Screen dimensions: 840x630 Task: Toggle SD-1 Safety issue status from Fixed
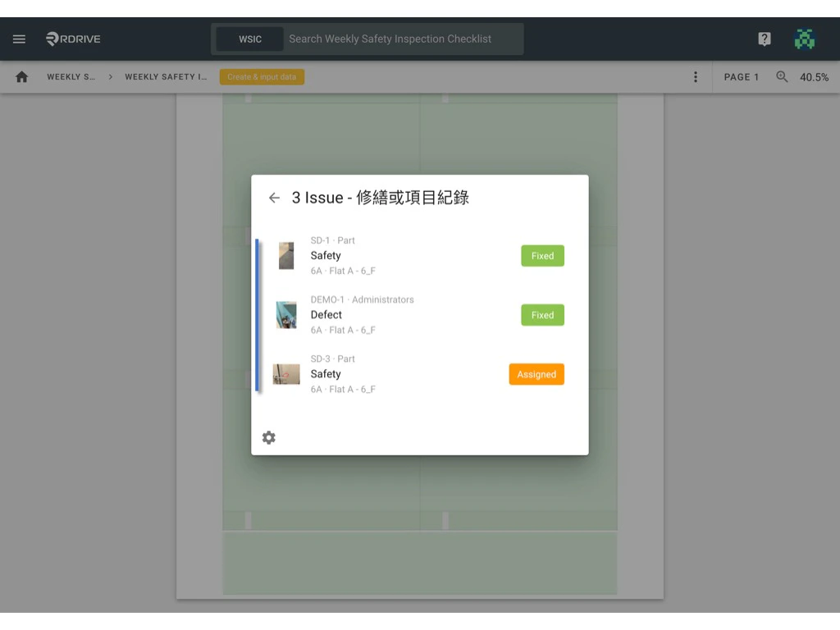pos(542,255)
